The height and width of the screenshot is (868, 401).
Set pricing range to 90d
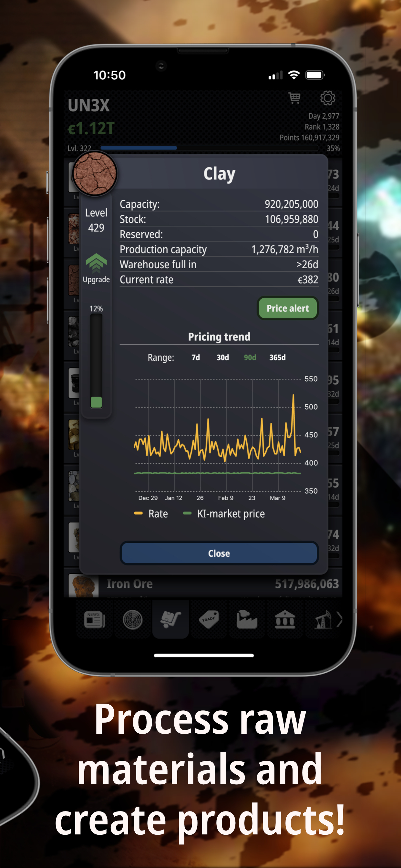[250, 357]
